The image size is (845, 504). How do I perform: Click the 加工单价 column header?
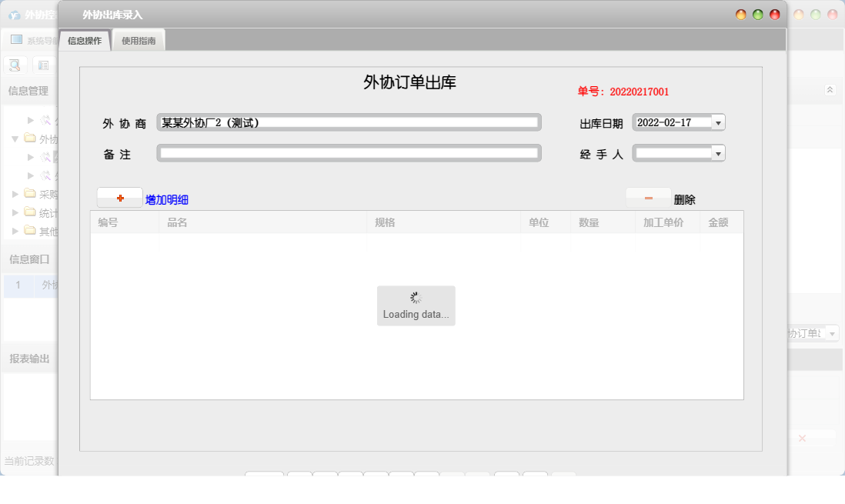668,222
